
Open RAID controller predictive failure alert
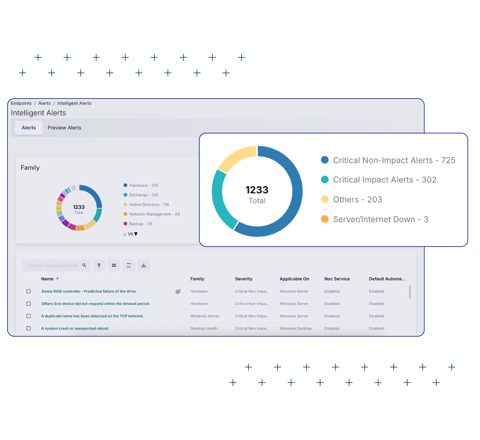(x=89, y=291)
